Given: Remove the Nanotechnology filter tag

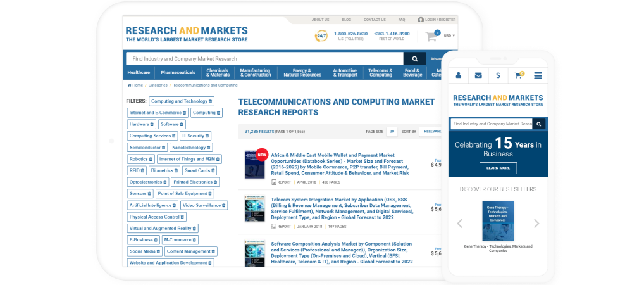Looking at the screenshot, I should click(209, 147).
